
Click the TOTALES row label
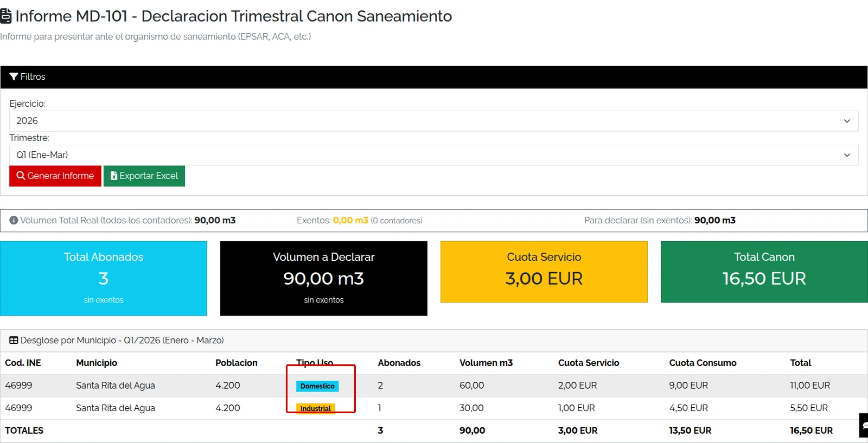click(x=24, y=431)
